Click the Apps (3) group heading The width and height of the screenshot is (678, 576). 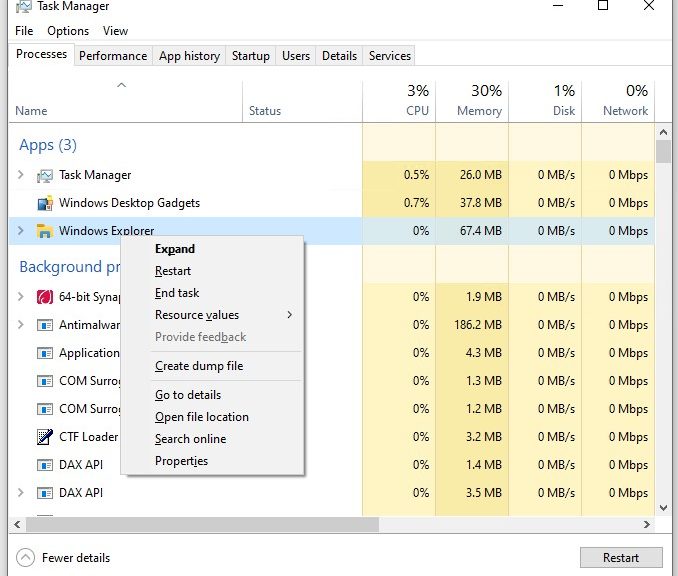point(48,145)
